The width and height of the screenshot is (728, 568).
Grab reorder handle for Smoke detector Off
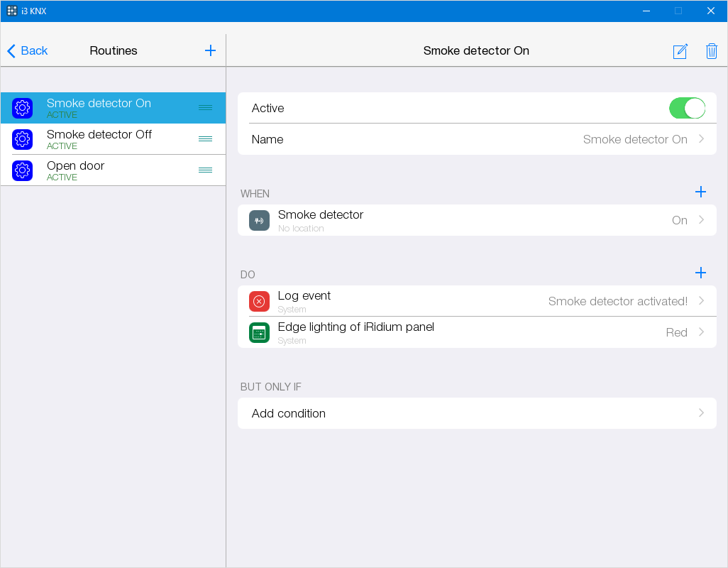[205, 139]
